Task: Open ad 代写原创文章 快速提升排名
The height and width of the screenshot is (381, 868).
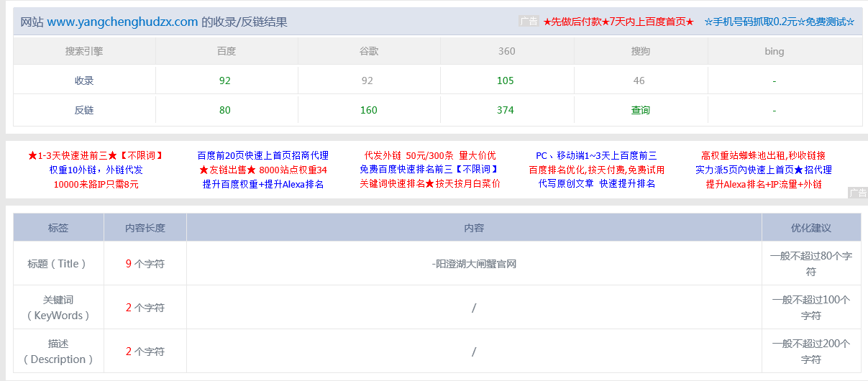Action: 596,184
